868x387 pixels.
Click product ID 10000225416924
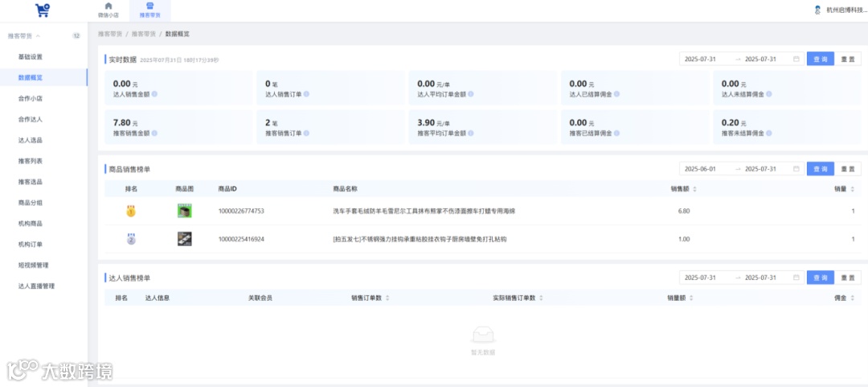(x=241, y=239)
